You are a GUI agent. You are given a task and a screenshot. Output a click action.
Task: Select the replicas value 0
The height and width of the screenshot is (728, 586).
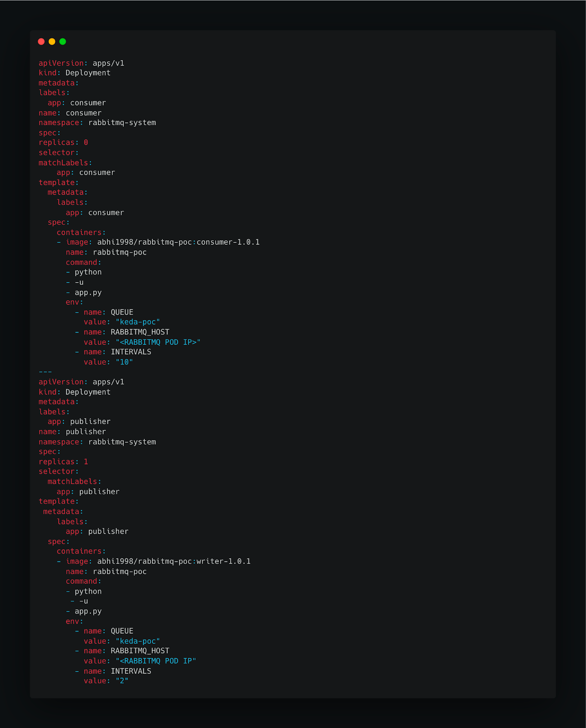coord(86,142)
